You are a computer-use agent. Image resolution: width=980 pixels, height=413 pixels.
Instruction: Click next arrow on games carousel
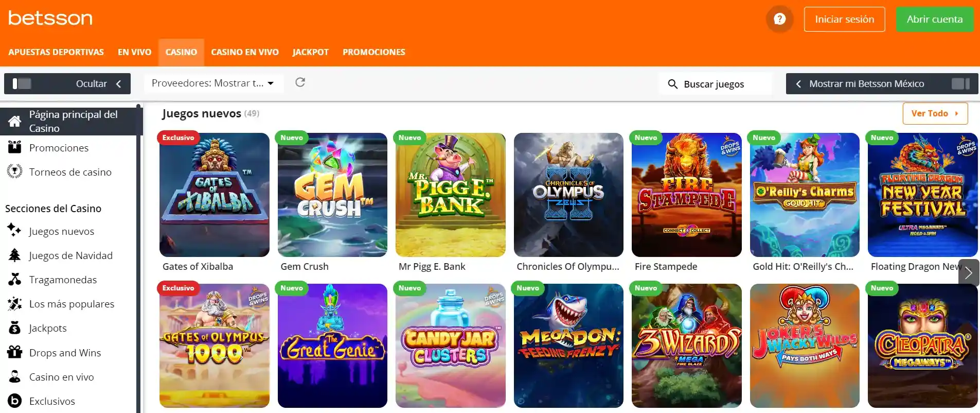tap(969, 272)
